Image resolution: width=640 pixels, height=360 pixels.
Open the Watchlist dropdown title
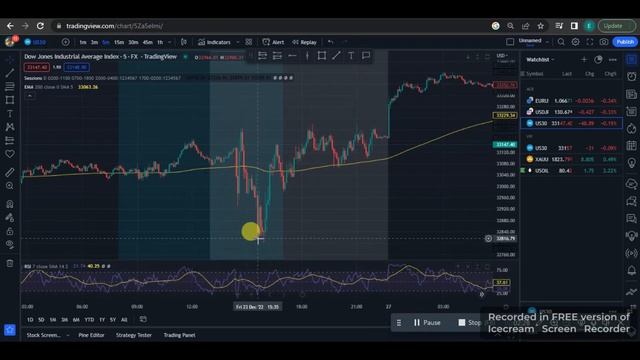pos(540,60)
